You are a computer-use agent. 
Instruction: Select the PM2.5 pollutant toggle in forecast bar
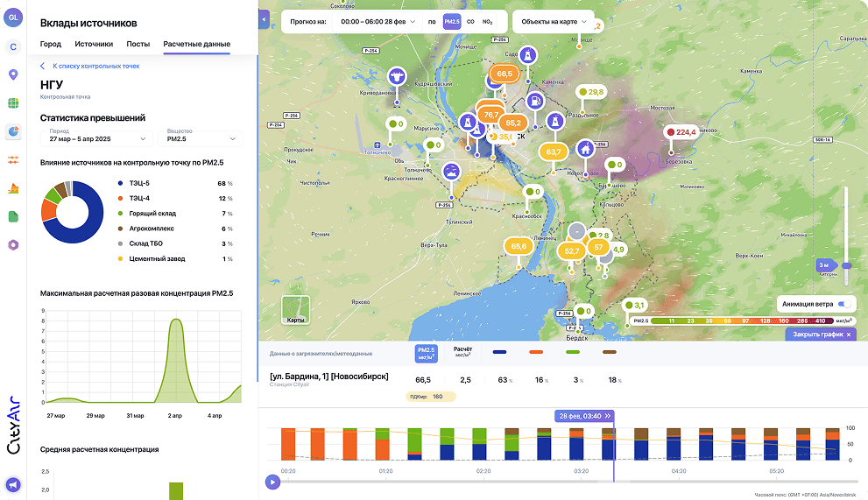[x=452, y=21]
